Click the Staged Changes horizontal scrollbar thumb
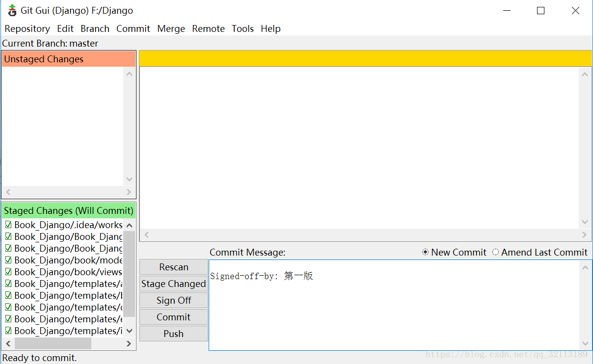593x364 pixels. click(x=53, y=343)
